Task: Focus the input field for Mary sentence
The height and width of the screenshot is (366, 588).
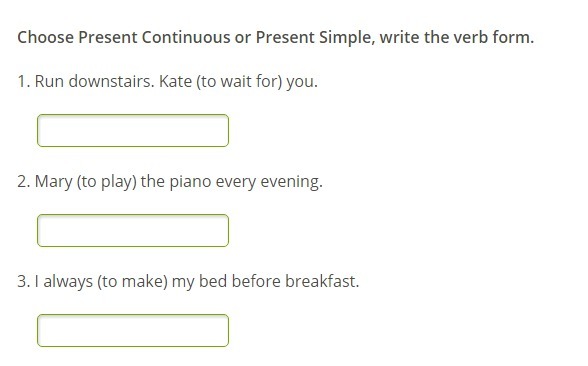Action: [x=133, y=231]
